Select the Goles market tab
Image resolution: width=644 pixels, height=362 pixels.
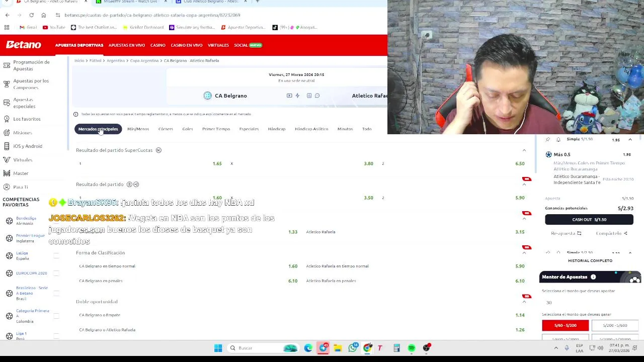(x=188, y=129)
